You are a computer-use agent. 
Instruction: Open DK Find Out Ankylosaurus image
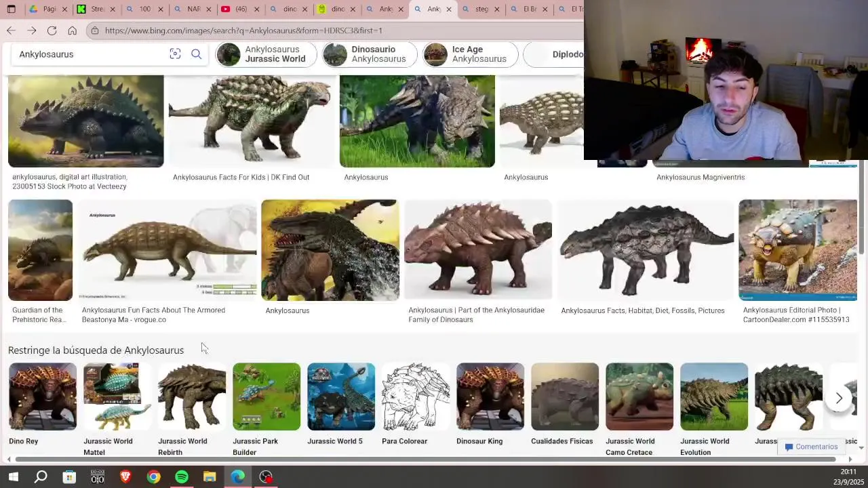(252, 121)
